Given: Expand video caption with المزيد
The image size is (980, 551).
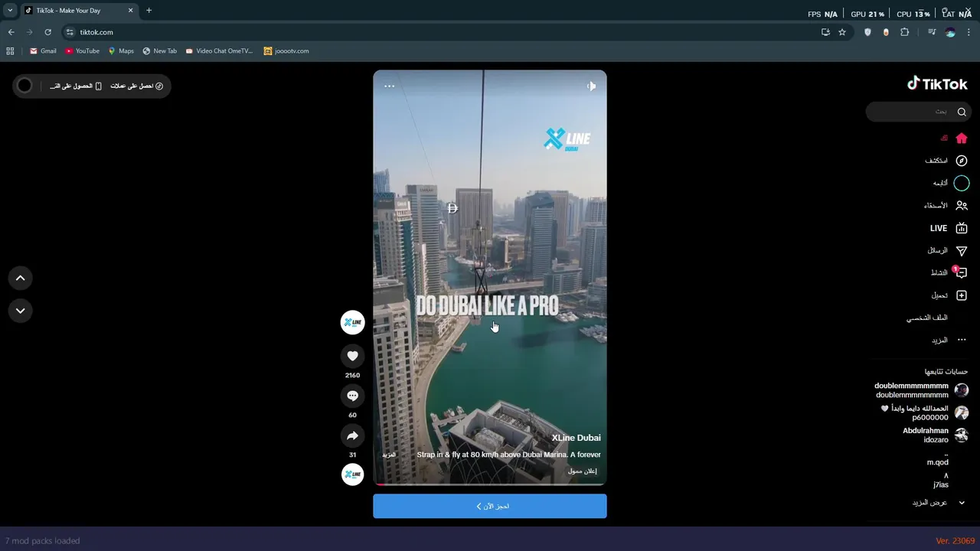Looking at the screenshot, I should [389, 455].
